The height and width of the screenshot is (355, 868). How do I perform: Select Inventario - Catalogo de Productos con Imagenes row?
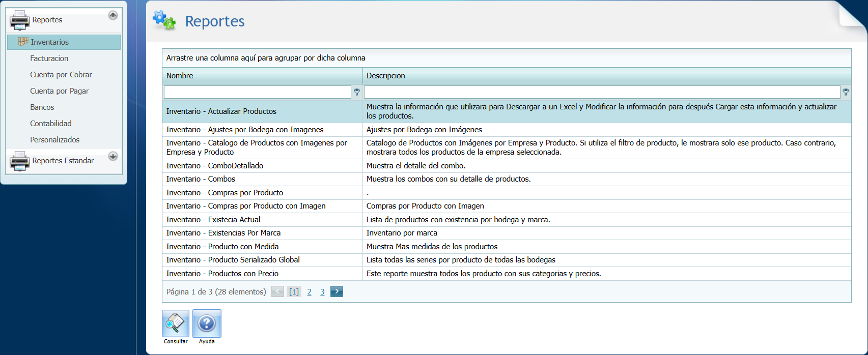tap(507, 147)
